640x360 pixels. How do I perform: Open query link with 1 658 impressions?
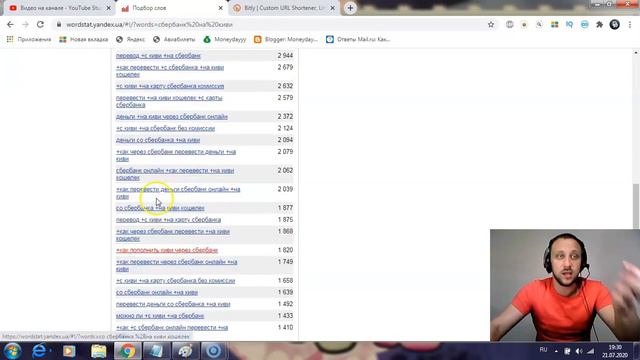(176, 281)
